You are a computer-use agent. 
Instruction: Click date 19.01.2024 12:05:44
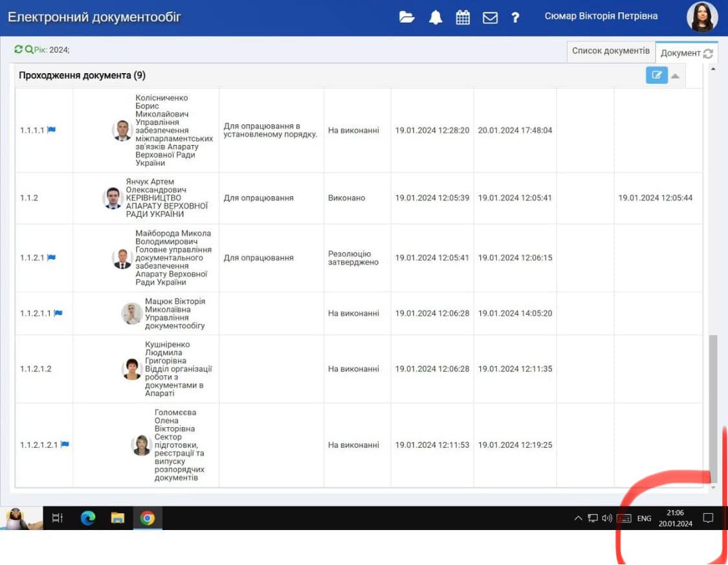[655, 198]
